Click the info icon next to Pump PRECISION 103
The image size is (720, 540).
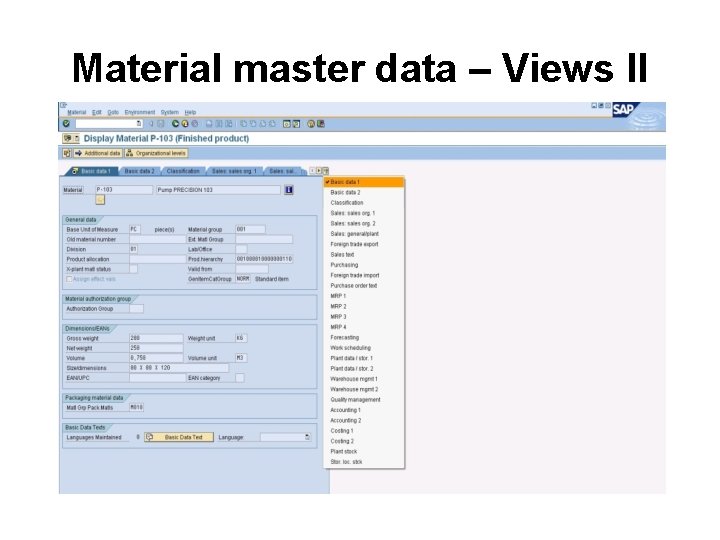pyautogui.click(x=289, y=190)
